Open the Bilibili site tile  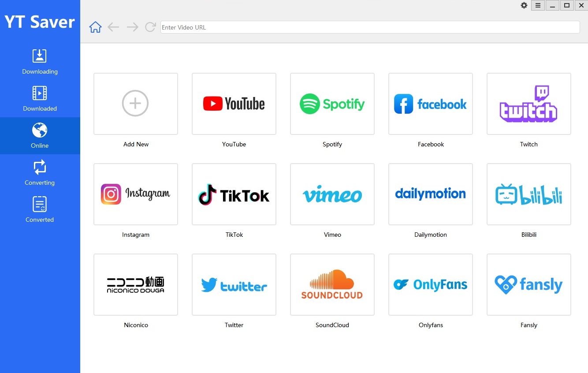[529, 194]
